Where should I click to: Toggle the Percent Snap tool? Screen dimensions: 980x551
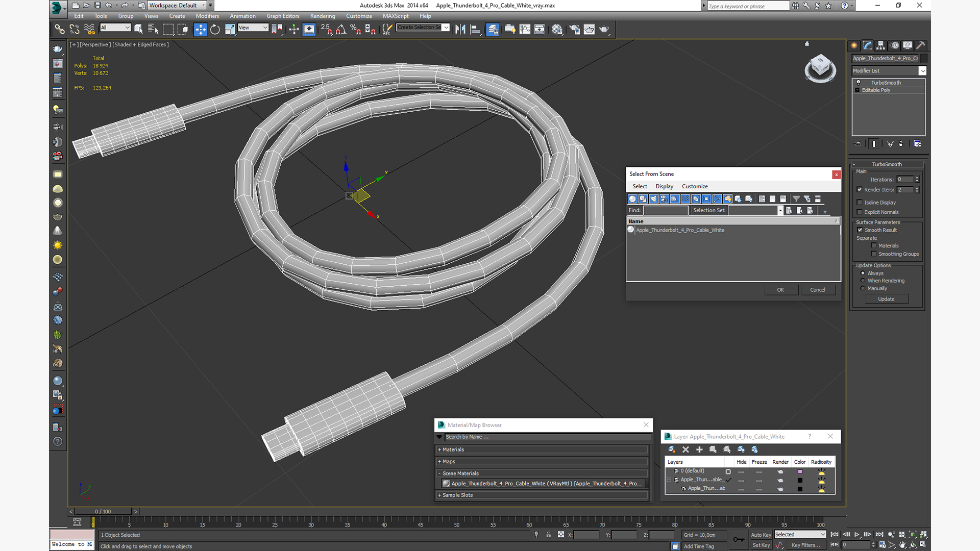pos(356,29)
